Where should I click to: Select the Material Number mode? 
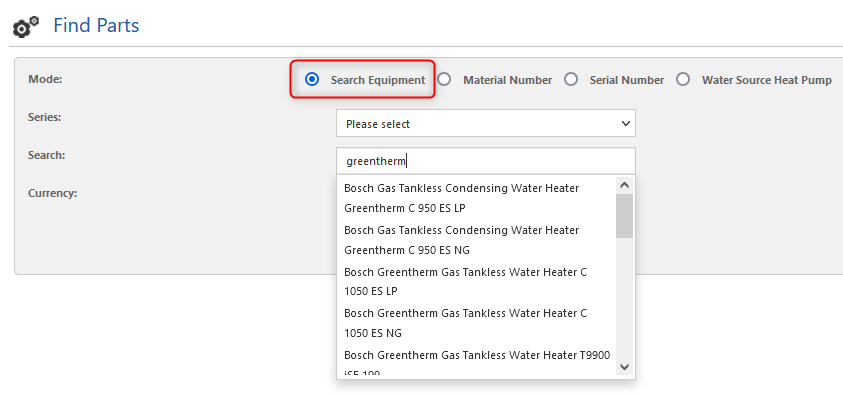point(444,80)
